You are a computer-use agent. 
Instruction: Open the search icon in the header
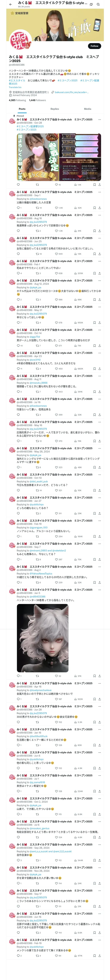tap(98, 5)
